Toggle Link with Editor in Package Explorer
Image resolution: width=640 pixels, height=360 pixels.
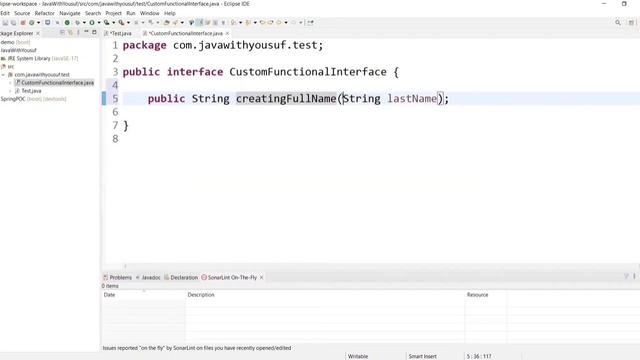click(x=70, y=33)
